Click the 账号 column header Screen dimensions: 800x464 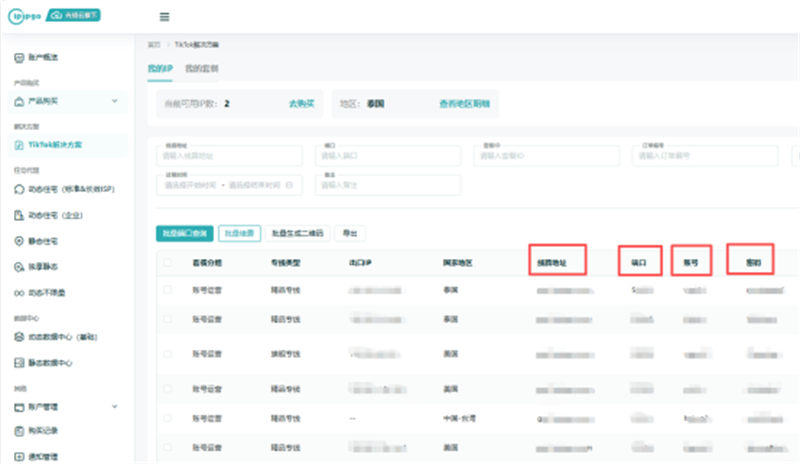[690, 263]
